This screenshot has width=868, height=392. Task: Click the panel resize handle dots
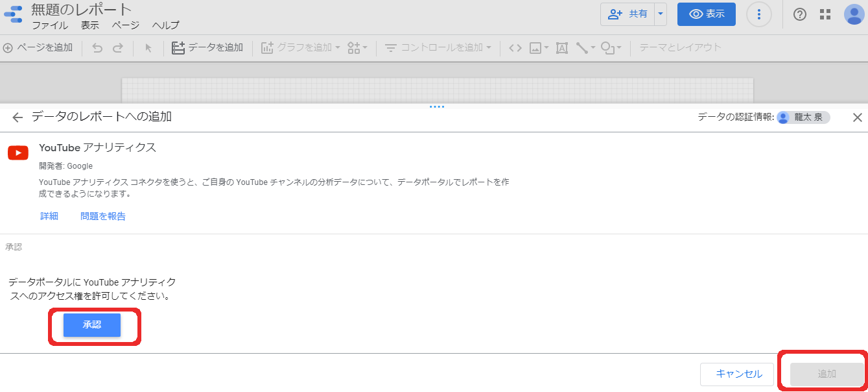[x=437, y=106]
